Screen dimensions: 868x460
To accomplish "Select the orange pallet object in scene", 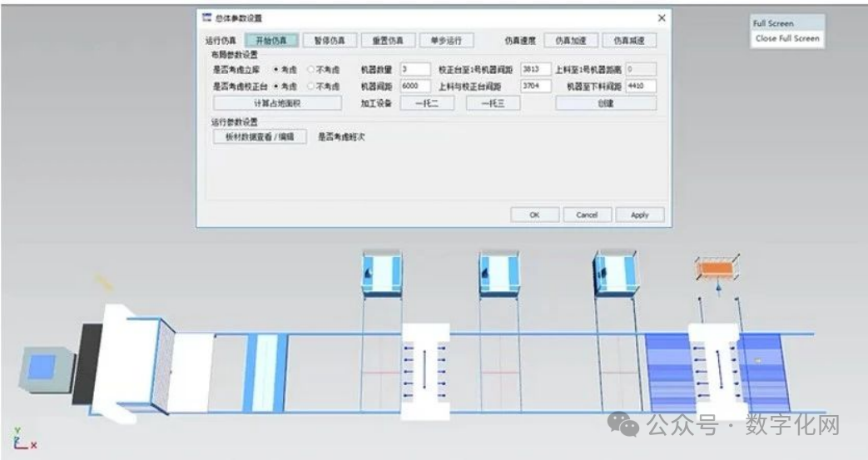I will pos(717,270).
